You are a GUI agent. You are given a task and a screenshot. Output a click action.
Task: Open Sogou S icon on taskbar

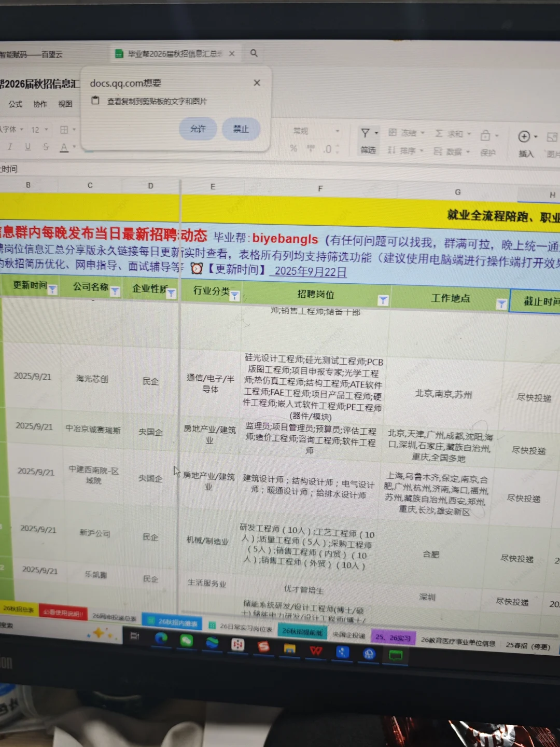tap(263, 646)
